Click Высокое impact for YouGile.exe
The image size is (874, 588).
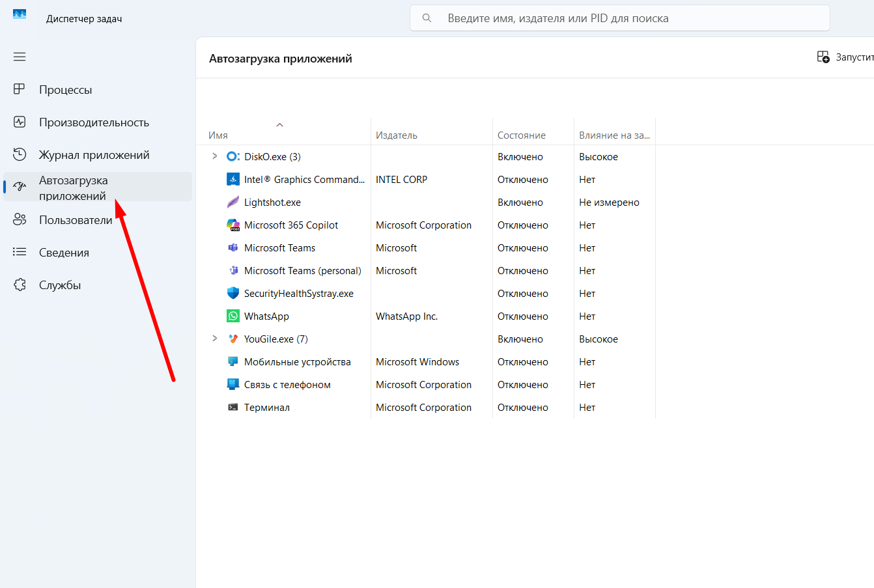coord(599,339)
